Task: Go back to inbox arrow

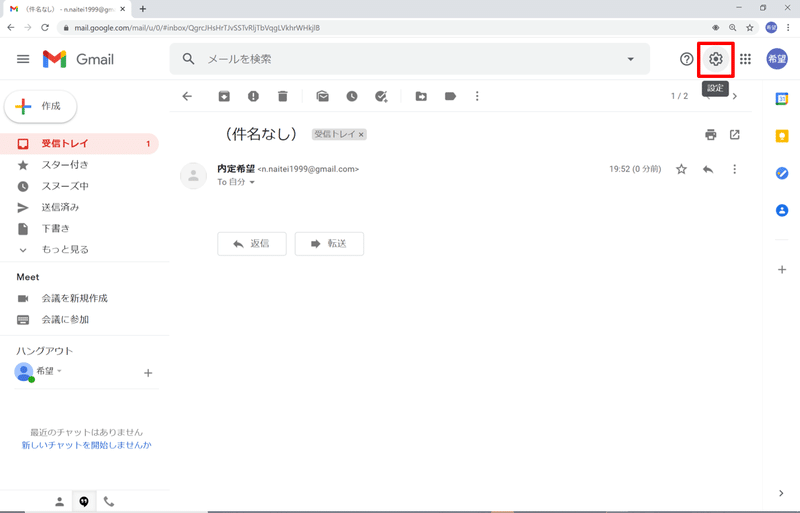Action: point(187,96)
